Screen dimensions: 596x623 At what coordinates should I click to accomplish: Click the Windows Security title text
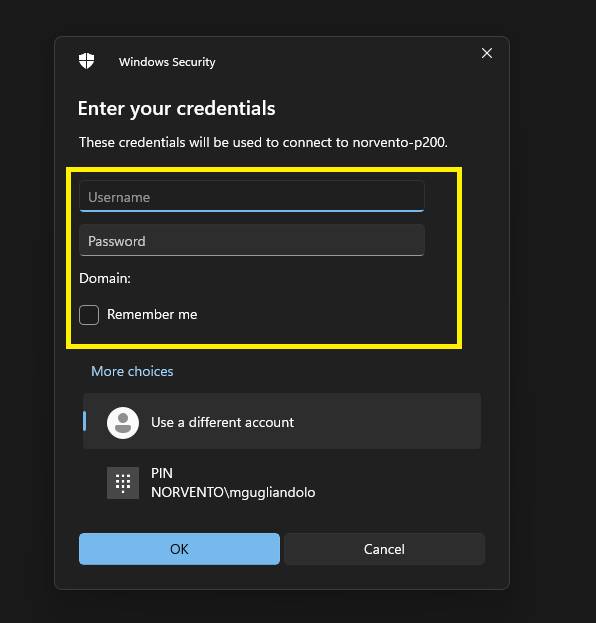pyautogui.click(x=167, y=62)
